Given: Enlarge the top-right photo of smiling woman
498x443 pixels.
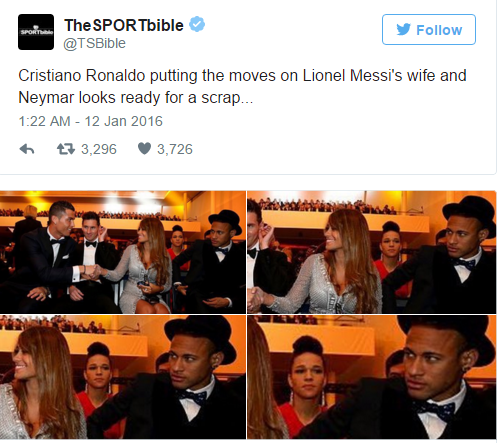Looking at the screenshot, I should pos(372,252).
